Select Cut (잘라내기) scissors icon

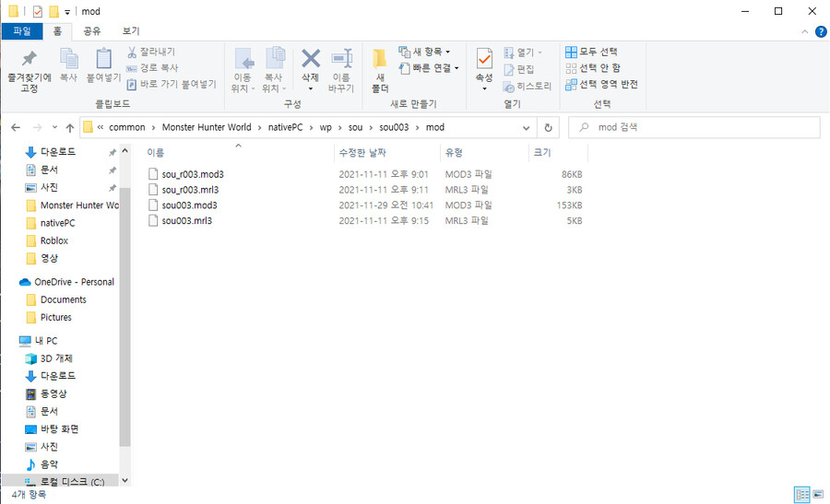132,52
